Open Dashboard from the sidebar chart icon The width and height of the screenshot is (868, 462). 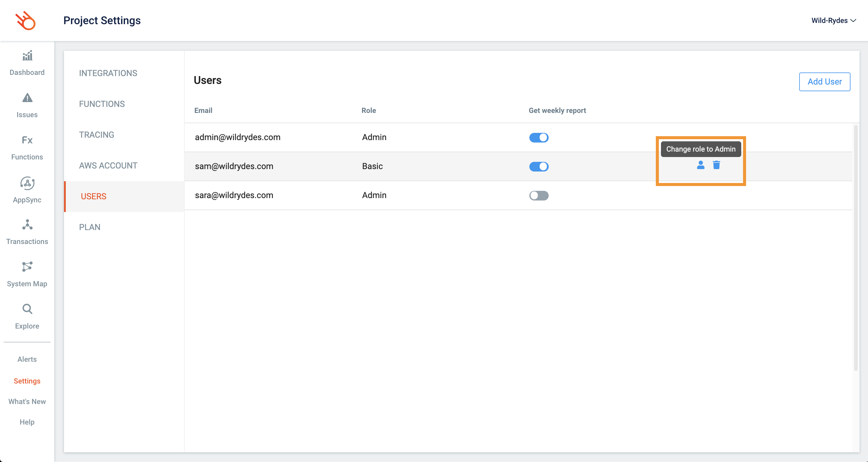point(27,56)
